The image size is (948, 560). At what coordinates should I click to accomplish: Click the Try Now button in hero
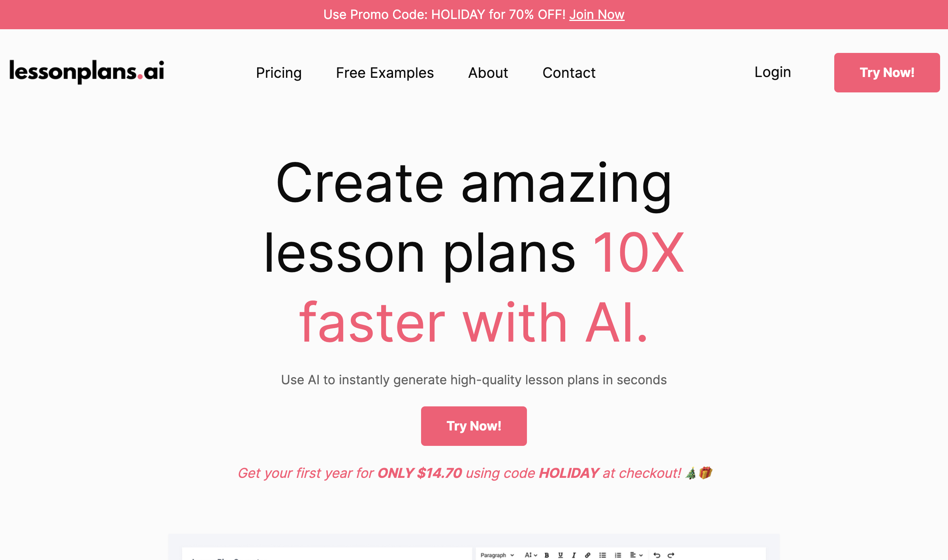(474, 426)
